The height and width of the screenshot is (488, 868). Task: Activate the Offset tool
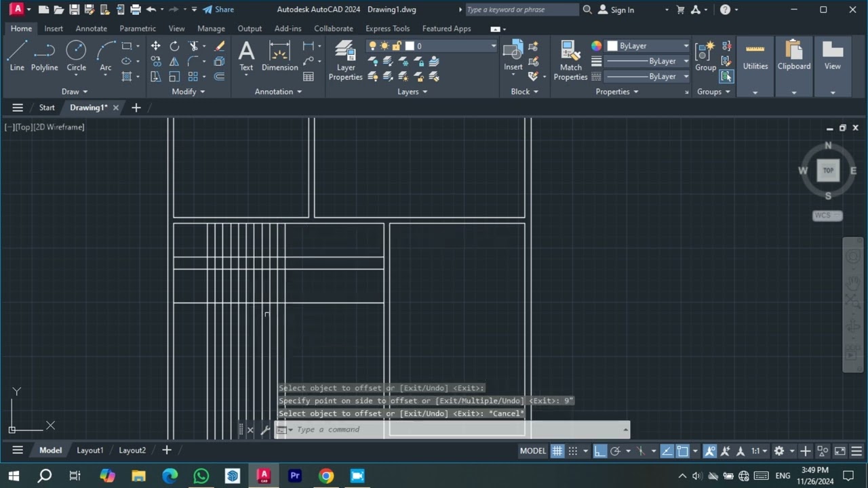(x=219, y=77)
